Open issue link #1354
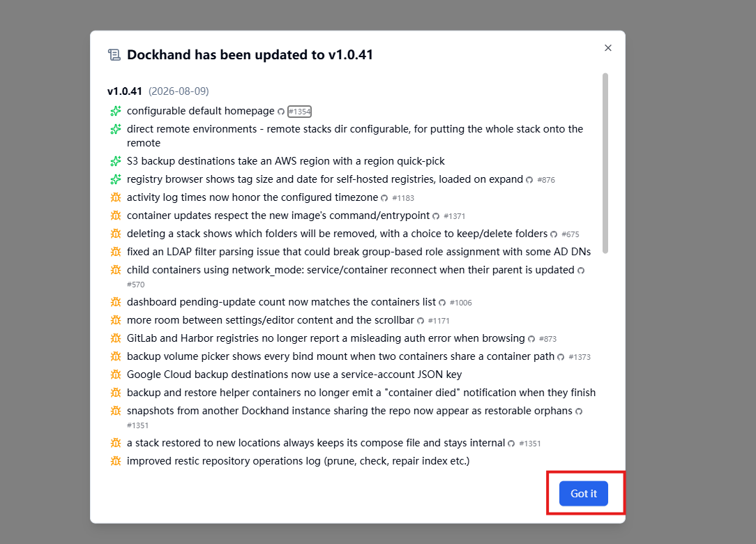The height and width of the screenshot is (544, 756). [x=299, y=112]
